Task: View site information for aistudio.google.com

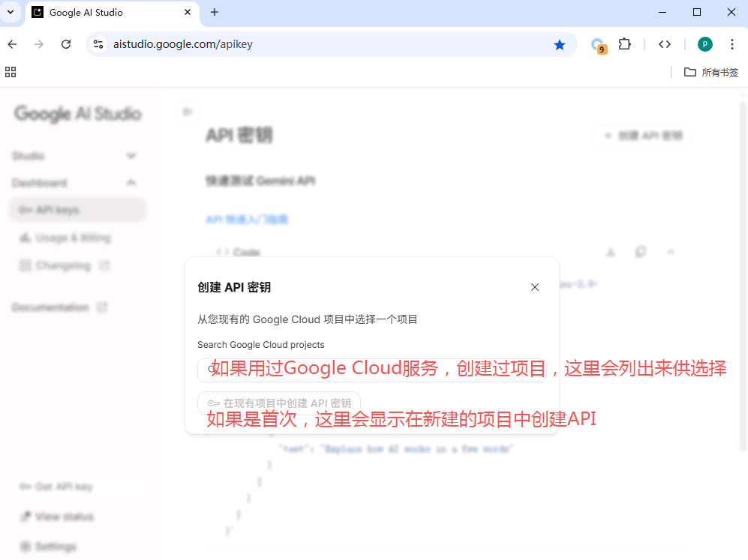Action: 98,44
